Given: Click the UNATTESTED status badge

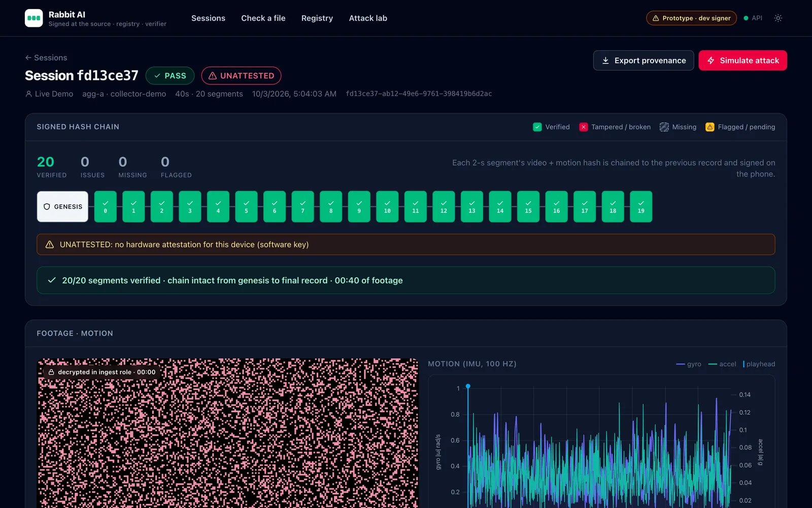Looking at the screenshot, I should 241,76.
